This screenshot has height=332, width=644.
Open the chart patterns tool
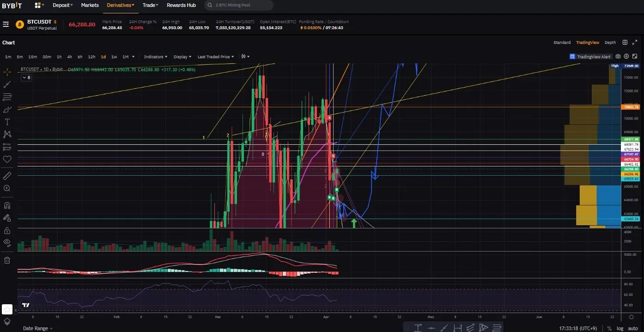coord(7,134)
